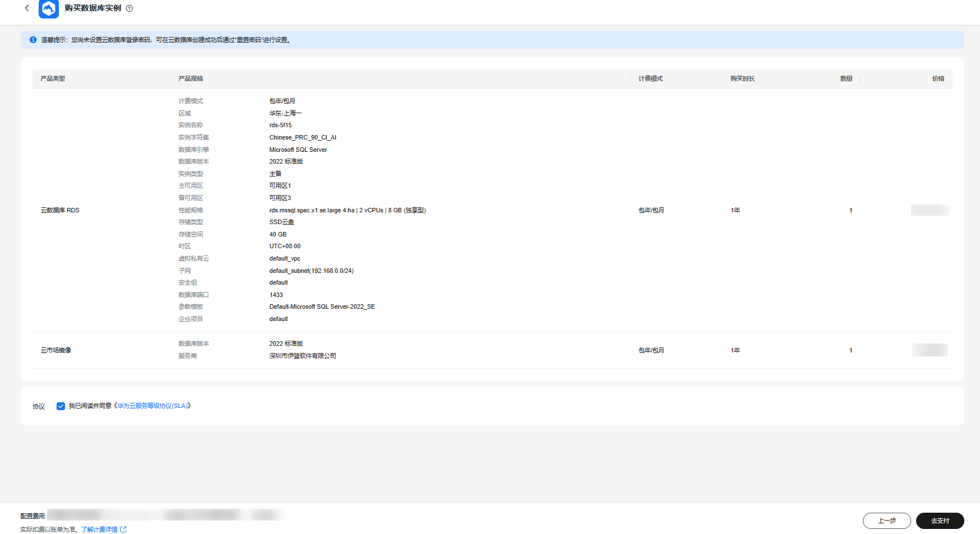Click primary zone value 可用区1
980x534 pixels.
(x=280, y=185)
